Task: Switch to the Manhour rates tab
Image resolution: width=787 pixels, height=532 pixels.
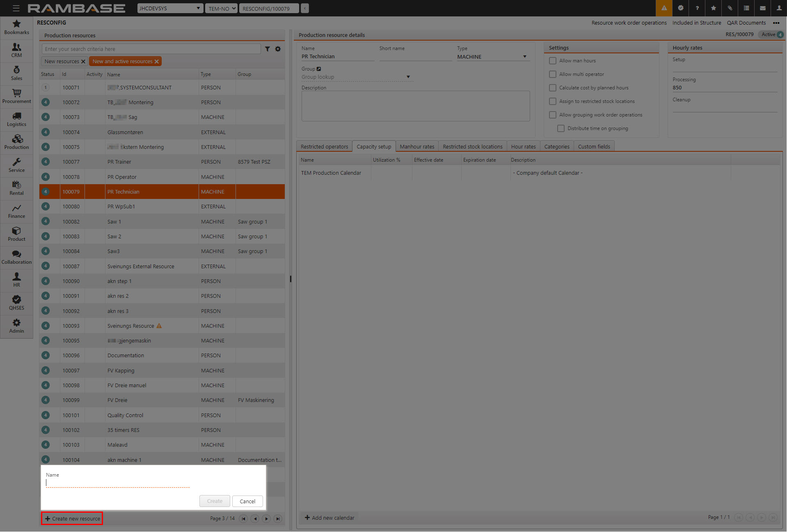Action: pyautogui.click(x=416, y=147)
